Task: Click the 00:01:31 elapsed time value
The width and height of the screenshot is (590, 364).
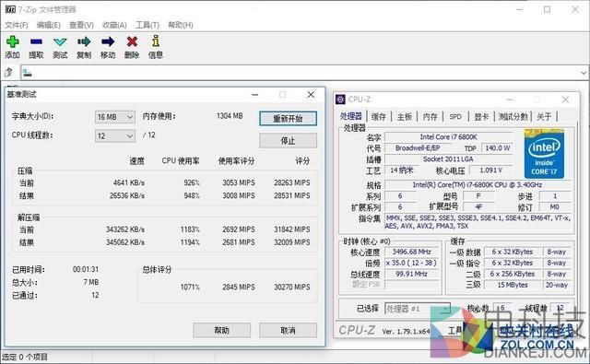Action: coord(86,269)
